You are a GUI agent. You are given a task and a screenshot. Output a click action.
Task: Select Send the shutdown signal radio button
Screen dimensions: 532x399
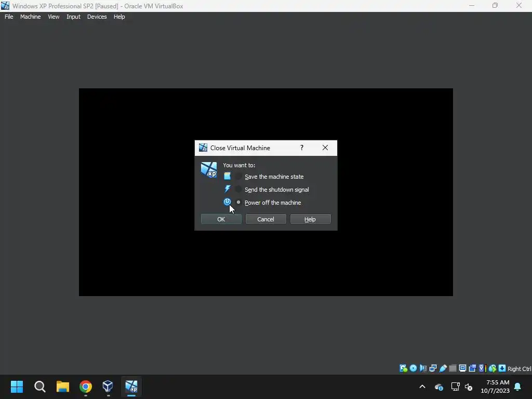coord(238,189)
